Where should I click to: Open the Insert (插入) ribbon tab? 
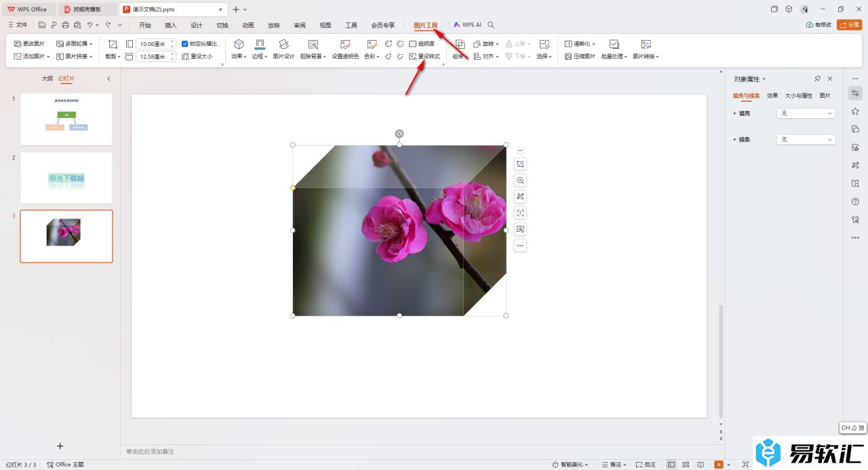pyautogui.click(x=171, y=25)
